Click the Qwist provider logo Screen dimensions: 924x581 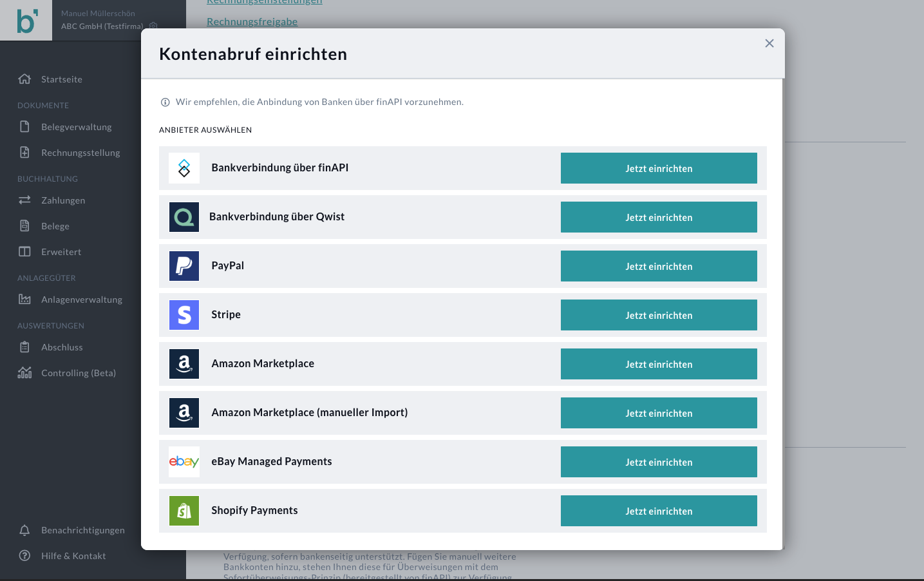click(x=184, y=217)
